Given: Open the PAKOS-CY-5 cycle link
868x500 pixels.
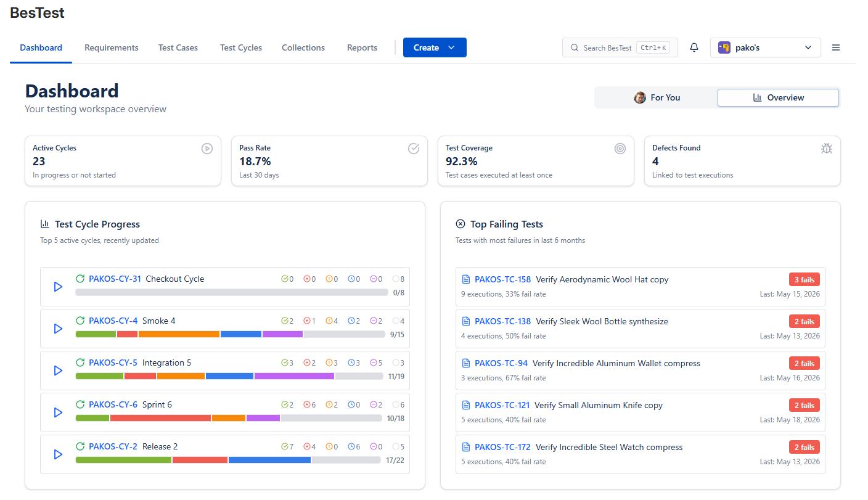Looking at the screenshot, I should pyautogui.click(x=113, y=363).
